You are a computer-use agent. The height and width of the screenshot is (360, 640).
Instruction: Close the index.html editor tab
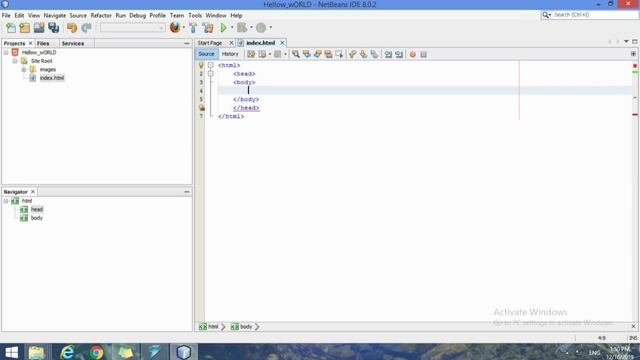point(282,43)
